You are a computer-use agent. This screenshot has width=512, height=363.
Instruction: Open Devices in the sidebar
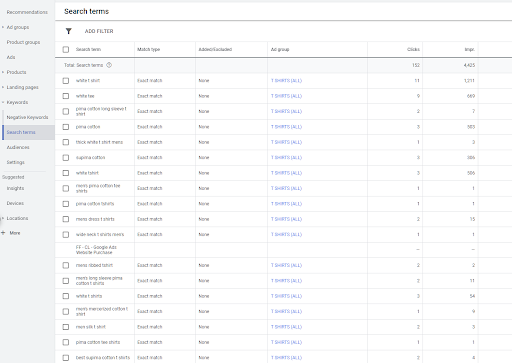click(15, 203)
